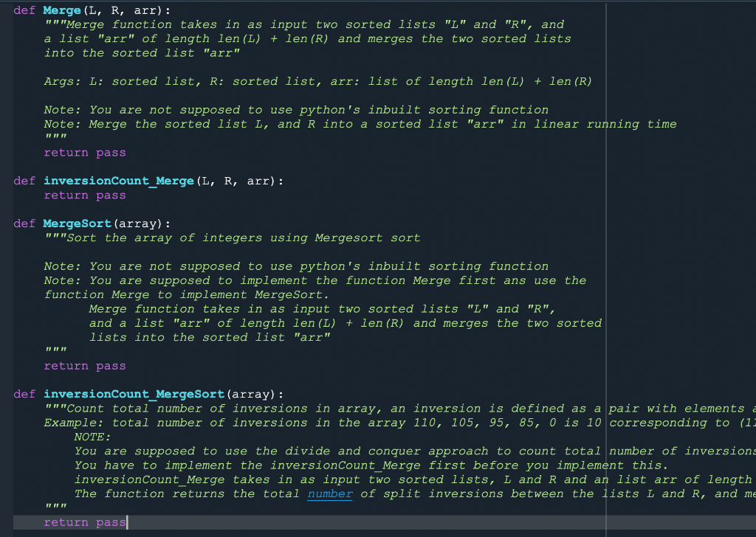Click the MergeSort function name
756x537 pixels.
[x=77, y=223]
